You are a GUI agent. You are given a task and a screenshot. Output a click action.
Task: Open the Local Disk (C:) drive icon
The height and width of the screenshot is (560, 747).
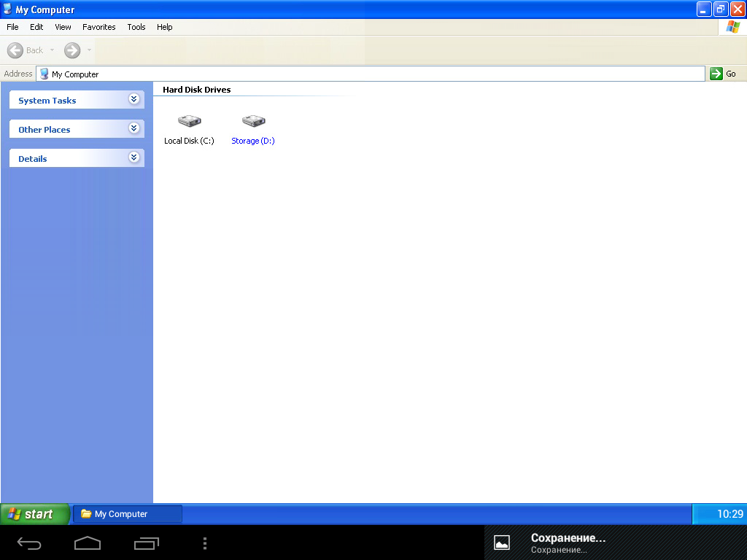189,120
